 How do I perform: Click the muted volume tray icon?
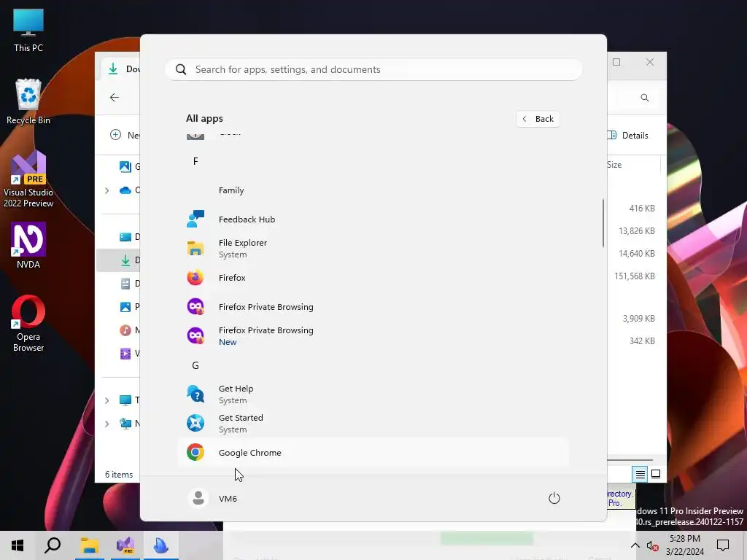(x=653, y=546)
